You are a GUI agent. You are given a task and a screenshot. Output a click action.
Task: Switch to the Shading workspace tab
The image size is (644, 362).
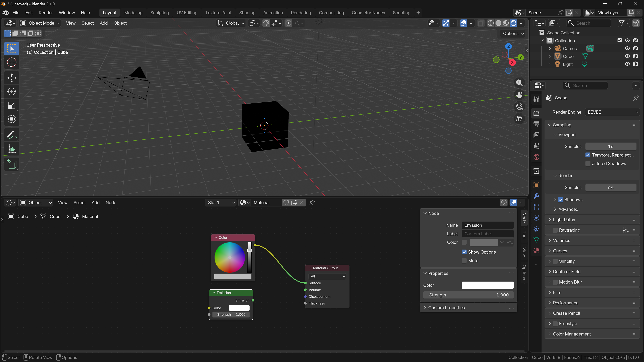tap(247, 13)
